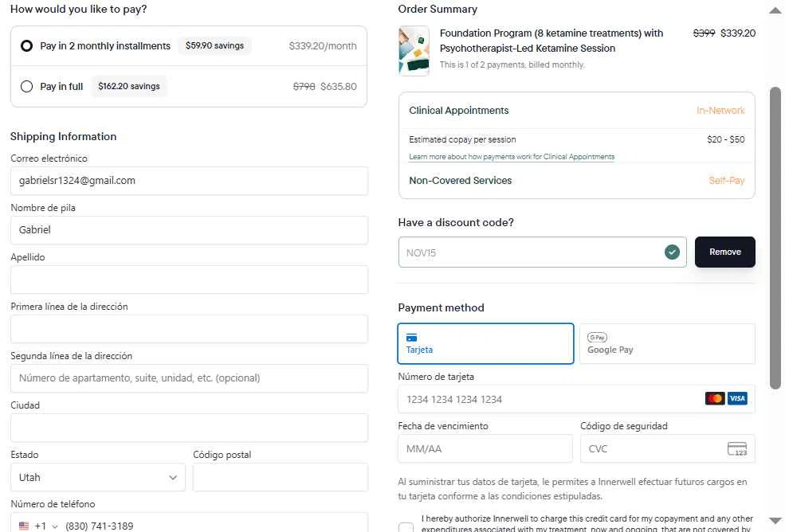Select the Google Pay payment method tab
The height and width of the screenshot is (532, 785).
667,344
